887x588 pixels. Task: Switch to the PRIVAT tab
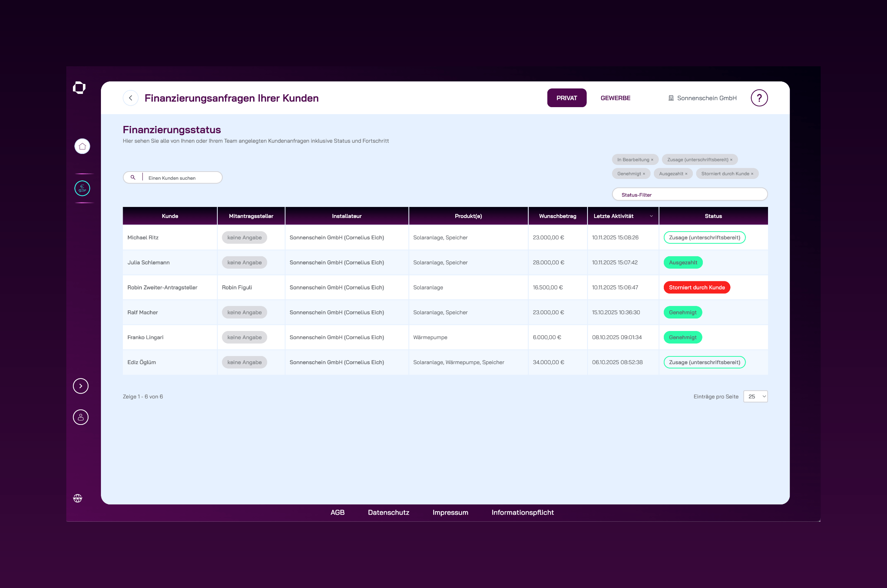click(566, 98)
